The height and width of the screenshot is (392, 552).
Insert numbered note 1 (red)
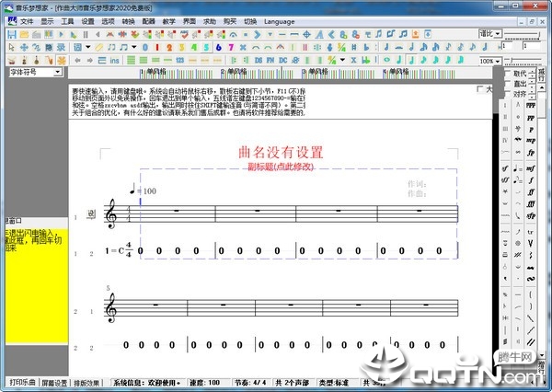click(x=157, y=47)
